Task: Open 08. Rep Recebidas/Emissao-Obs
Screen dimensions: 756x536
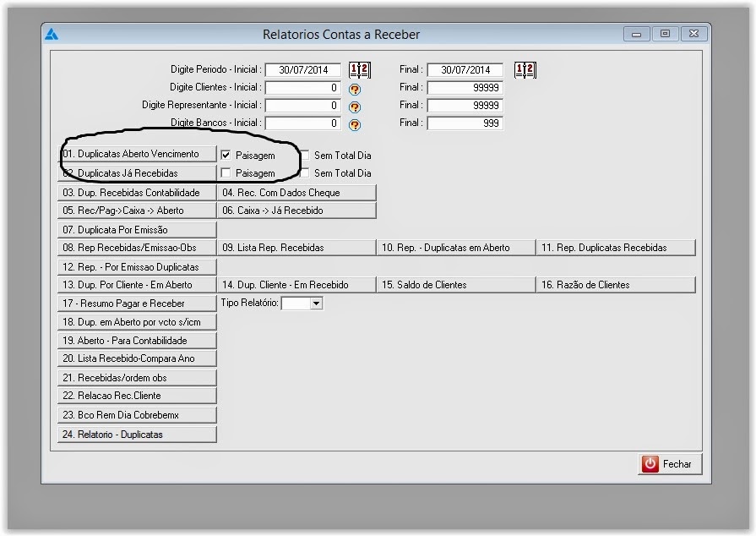Action: [137, 248]
